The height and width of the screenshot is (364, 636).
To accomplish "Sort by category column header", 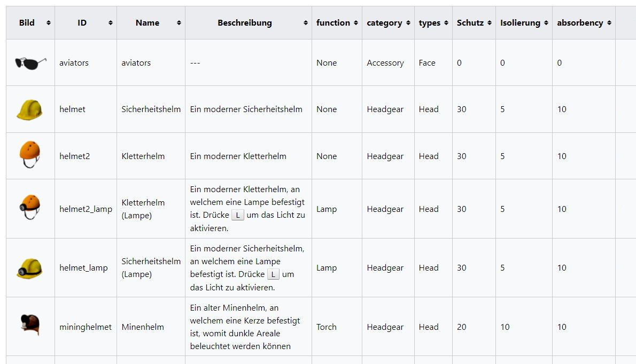I will point(388,23).
